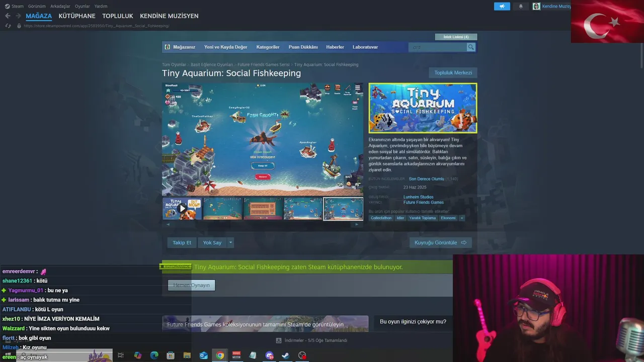Open Outlook from the taskbar

point(203,355)
